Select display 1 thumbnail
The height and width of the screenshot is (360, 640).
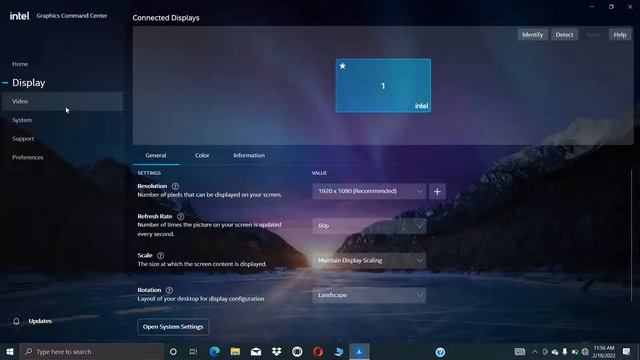pyautogui.click(x=383, y=85)
